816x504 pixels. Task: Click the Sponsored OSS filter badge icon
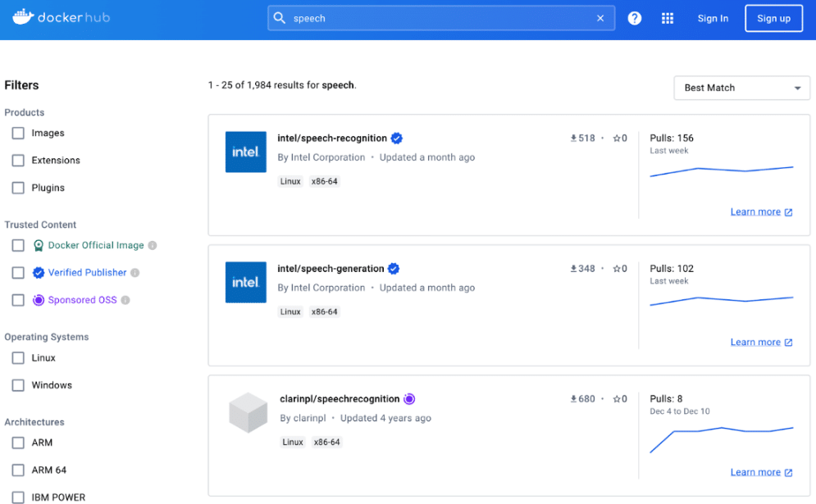[x=39, y=300]
